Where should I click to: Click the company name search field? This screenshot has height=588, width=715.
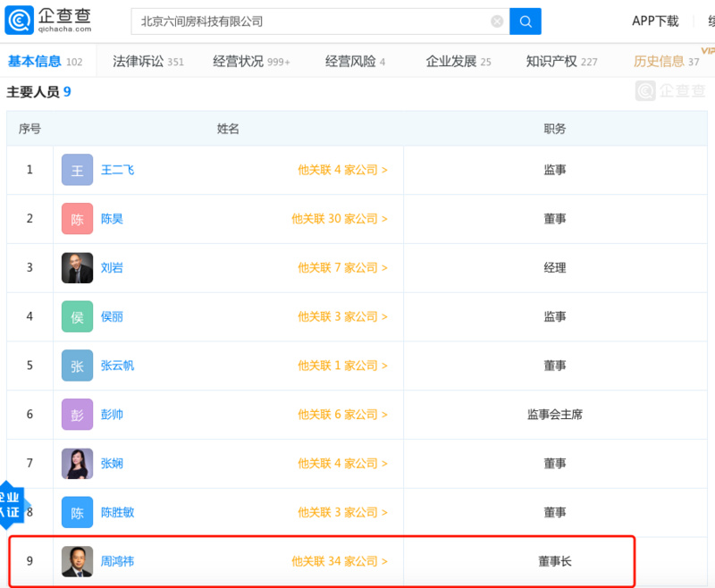[313, 21]
